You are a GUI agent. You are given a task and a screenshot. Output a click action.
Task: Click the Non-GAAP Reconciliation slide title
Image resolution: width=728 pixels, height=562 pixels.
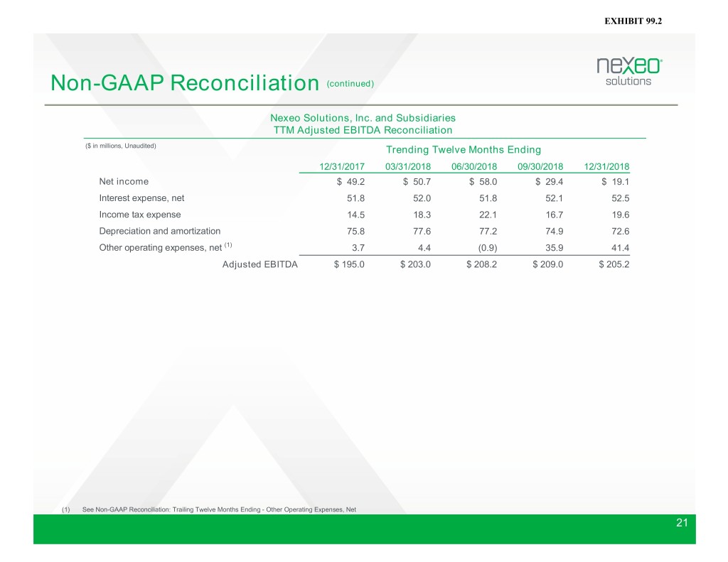pos(184,84)
